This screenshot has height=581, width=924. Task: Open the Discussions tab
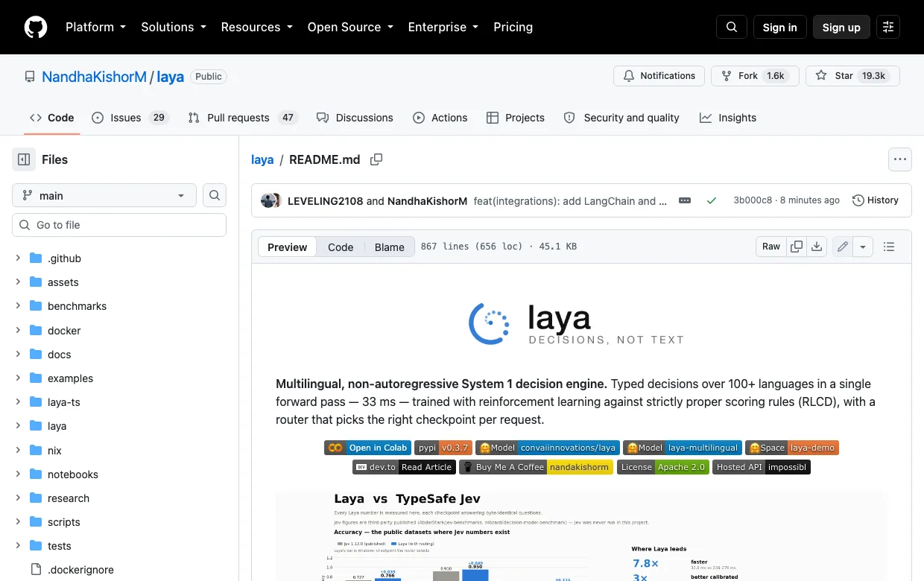tap(355, 118)
